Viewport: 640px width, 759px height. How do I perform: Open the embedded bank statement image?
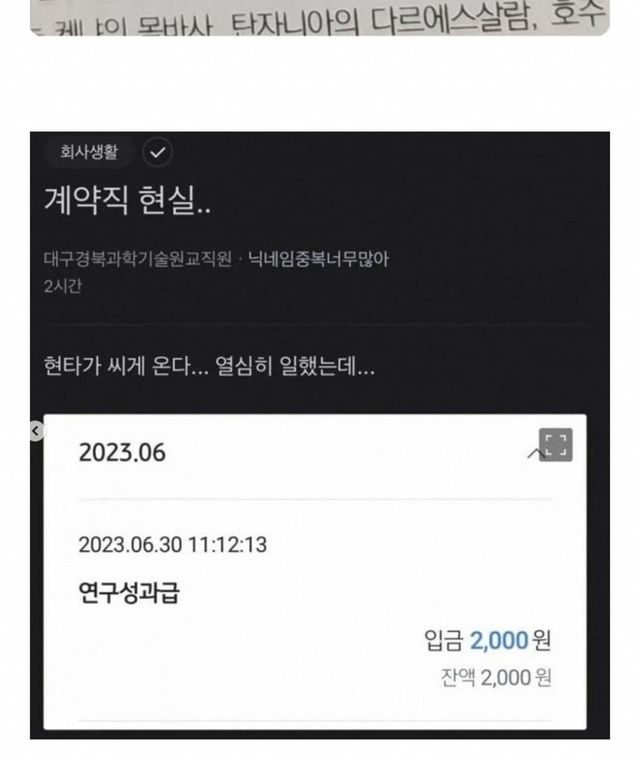point(315,572)
